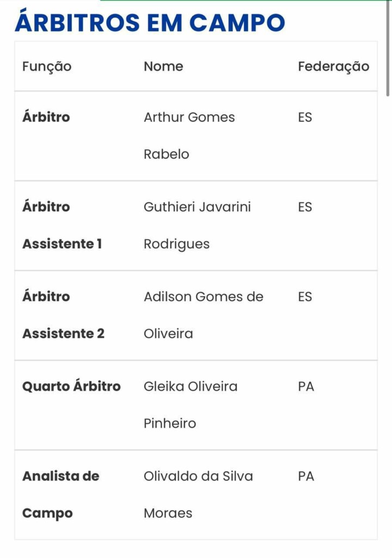This screenshot has width=392, height=558.
Task: Click the ES federation for Arthur Gomes Rabelo
Action: click(x=305, y=117)
